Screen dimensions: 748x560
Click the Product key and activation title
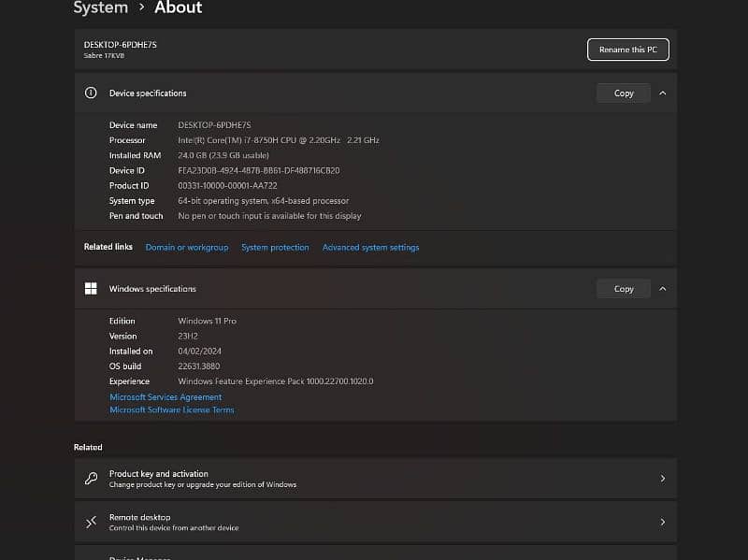coord(159,474)
